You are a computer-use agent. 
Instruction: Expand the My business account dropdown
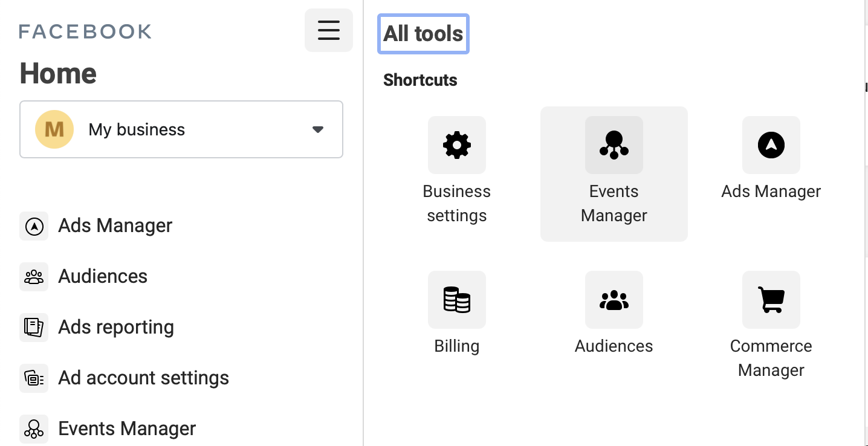click(x=181, y=129)
